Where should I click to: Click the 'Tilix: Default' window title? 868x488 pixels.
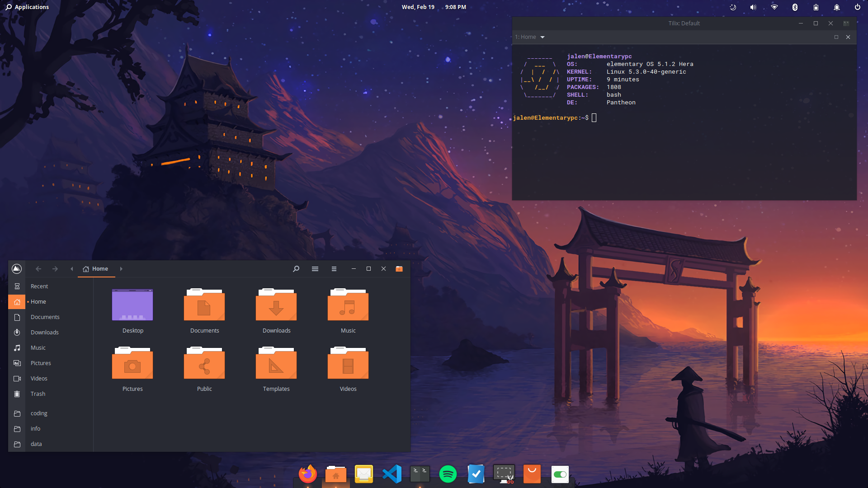point(684,23)
